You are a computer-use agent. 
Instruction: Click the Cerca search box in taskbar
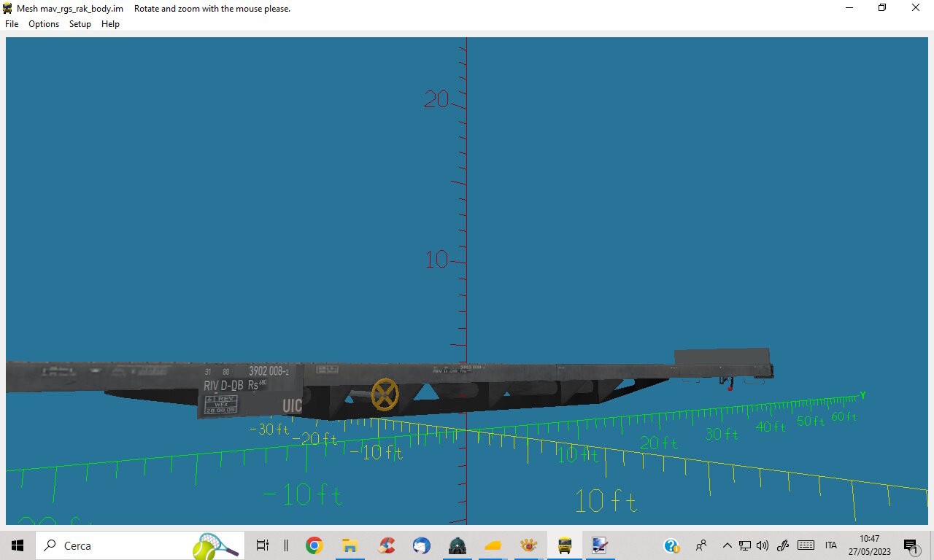tap(139, 545)
